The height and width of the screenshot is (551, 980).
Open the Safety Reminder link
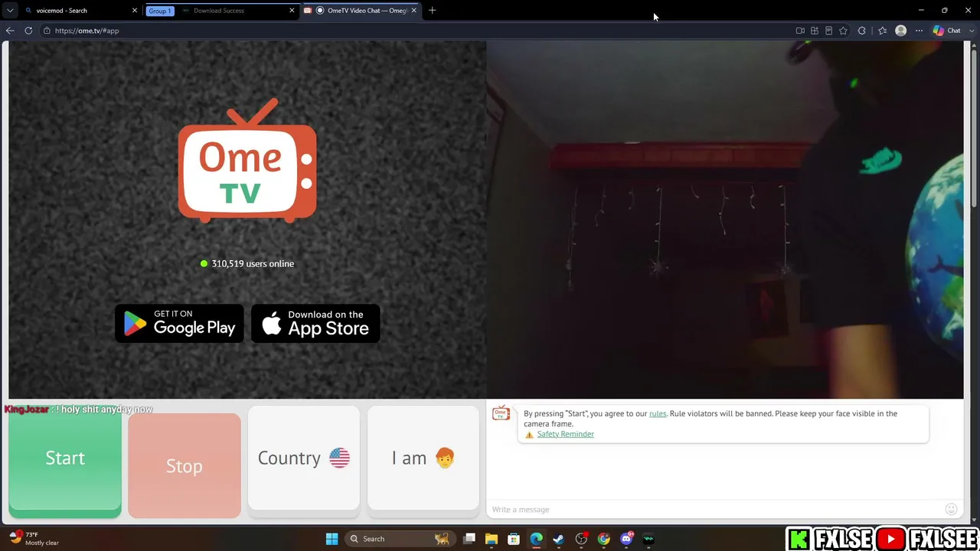565,434
